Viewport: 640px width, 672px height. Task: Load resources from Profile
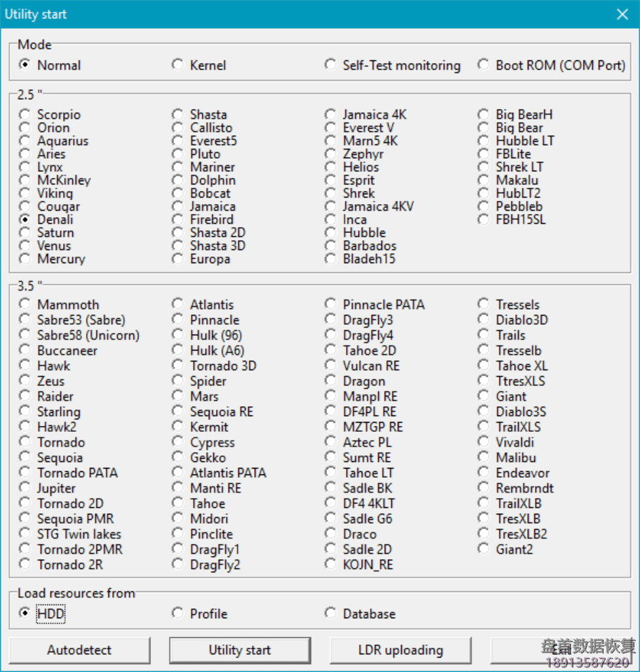178,613
